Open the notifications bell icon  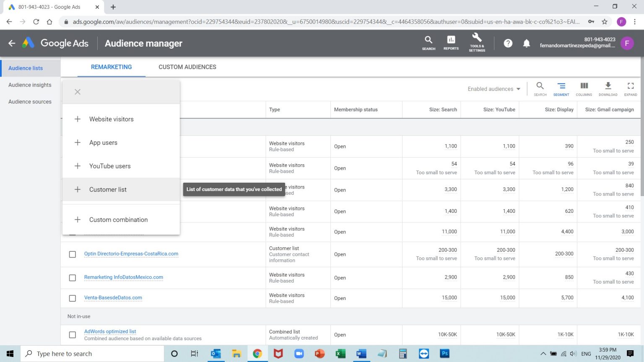click(x=527, y=43)
